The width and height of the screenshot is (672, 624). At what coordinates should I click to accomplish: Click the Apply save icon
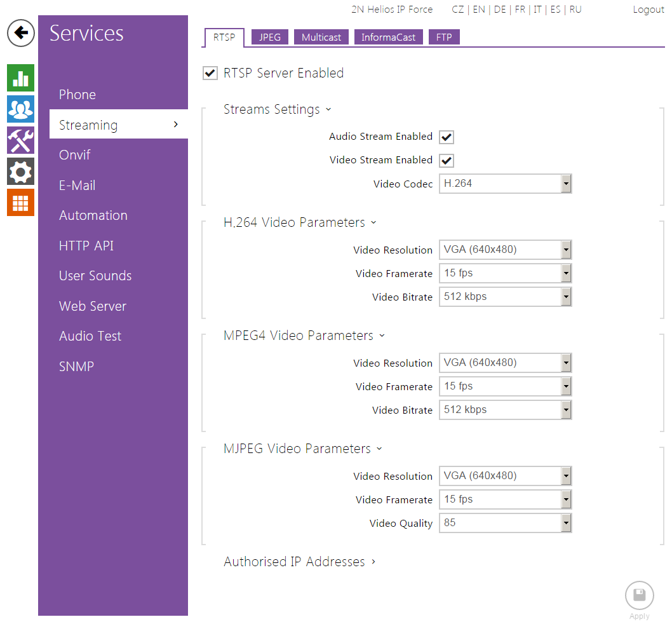[x=639, y=596]
